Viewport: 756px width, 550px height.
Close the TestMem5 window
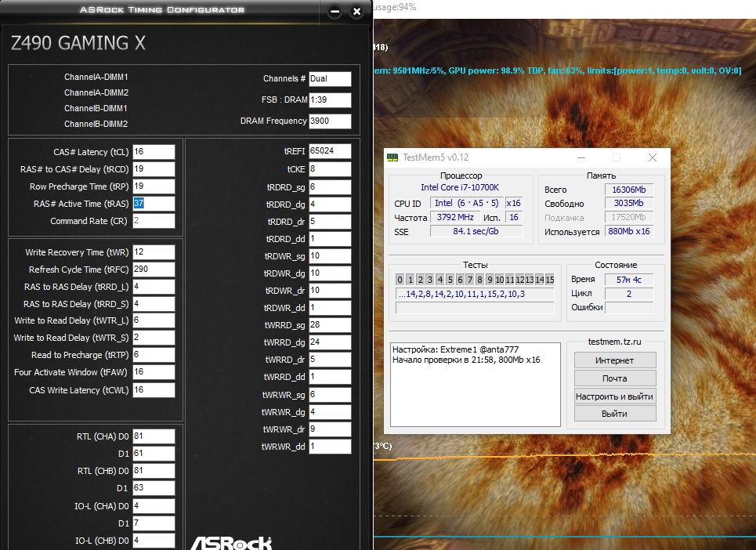pos(653,157)
